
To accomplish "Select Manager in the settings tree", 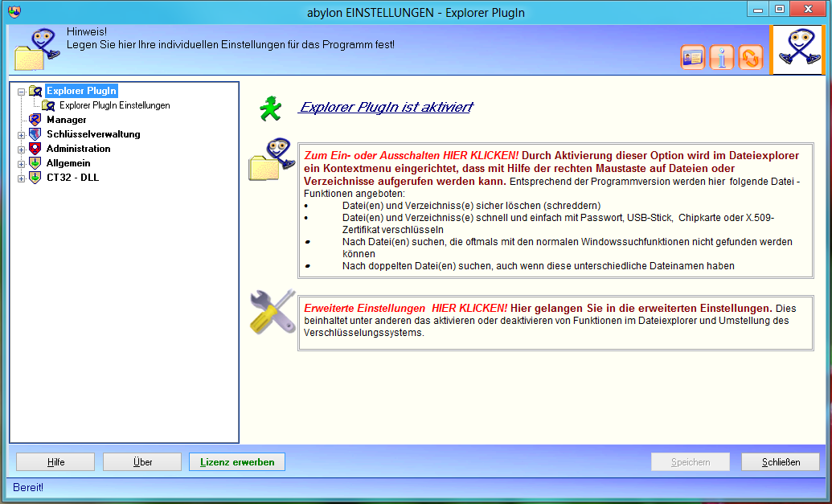I will click(67, 120).
